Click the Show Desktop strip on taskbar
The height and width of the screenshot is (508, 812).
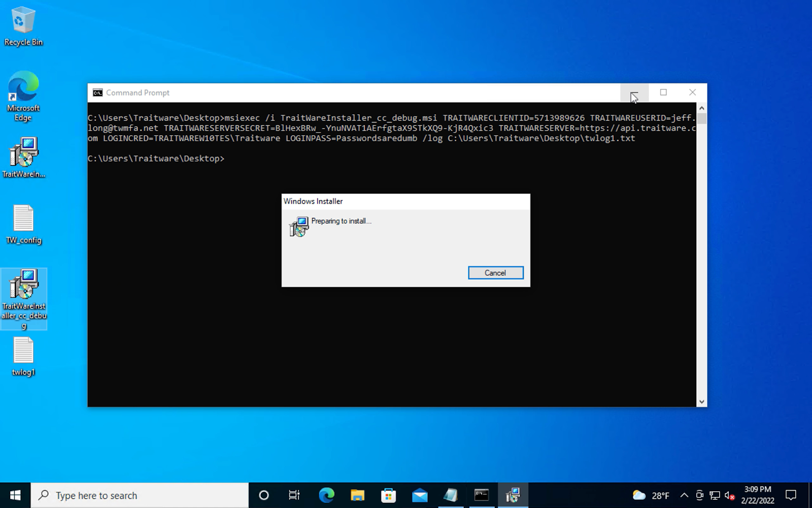coord(810,495)
